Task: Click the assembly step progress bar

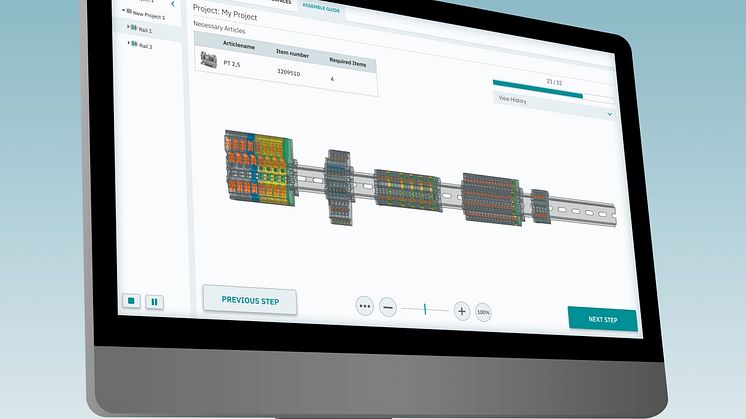Action: click(x=553, y=96)
